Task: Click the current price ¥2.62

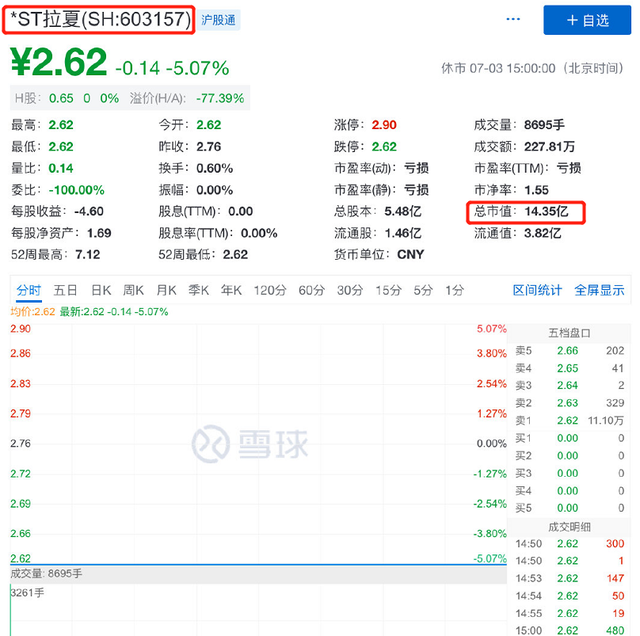Action: point(59,62)
